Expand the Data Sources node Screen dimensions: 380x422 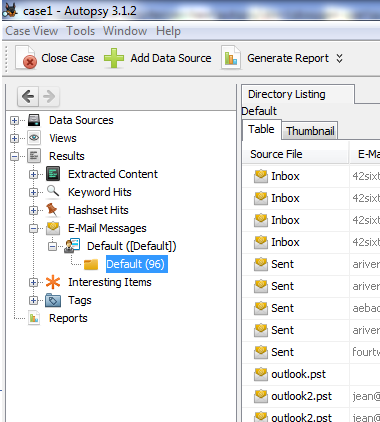(x=14, y=120)
